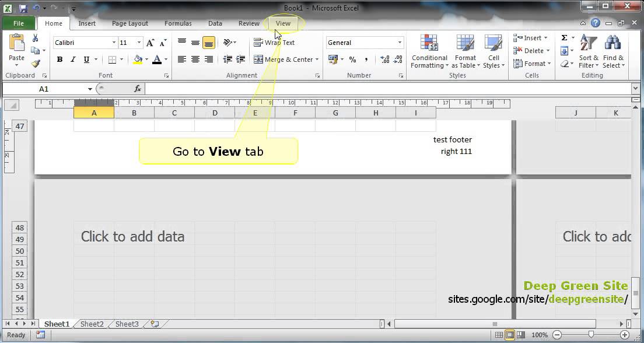644x343 pixels.
Task: Switch to the Page Layout tab
Action: tap(129, 23)
